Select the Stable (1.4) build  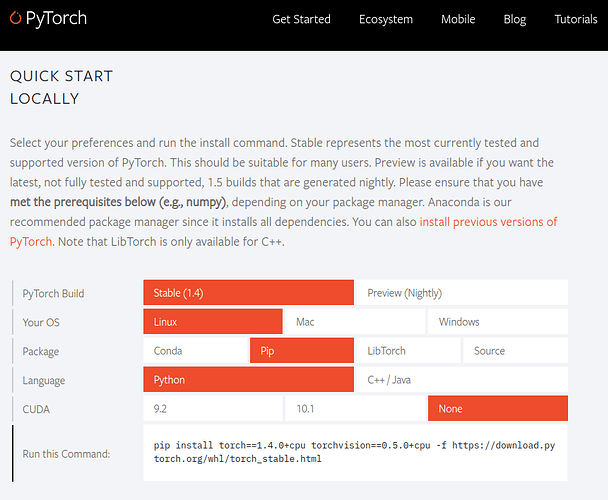249,292
